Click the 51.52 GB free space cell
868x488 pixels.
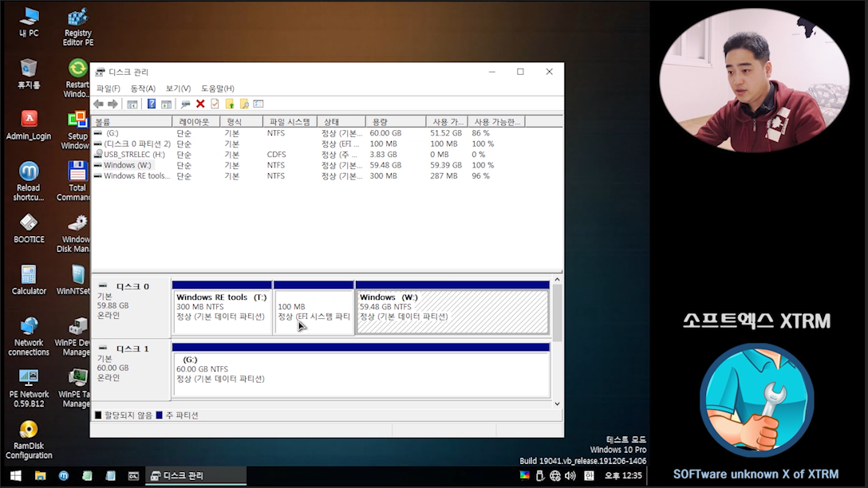446,133
